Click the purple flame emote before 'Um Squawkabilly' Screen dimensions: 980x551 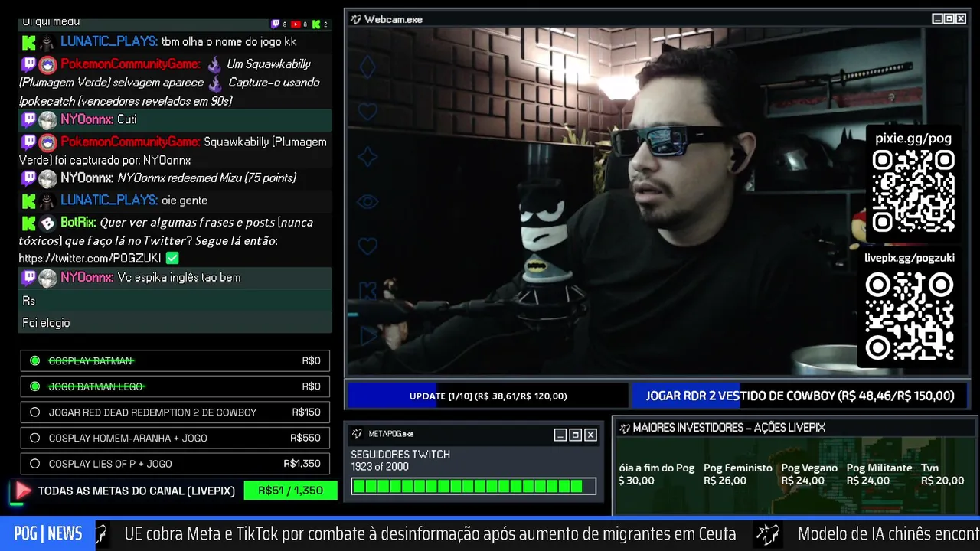[214, 64]
